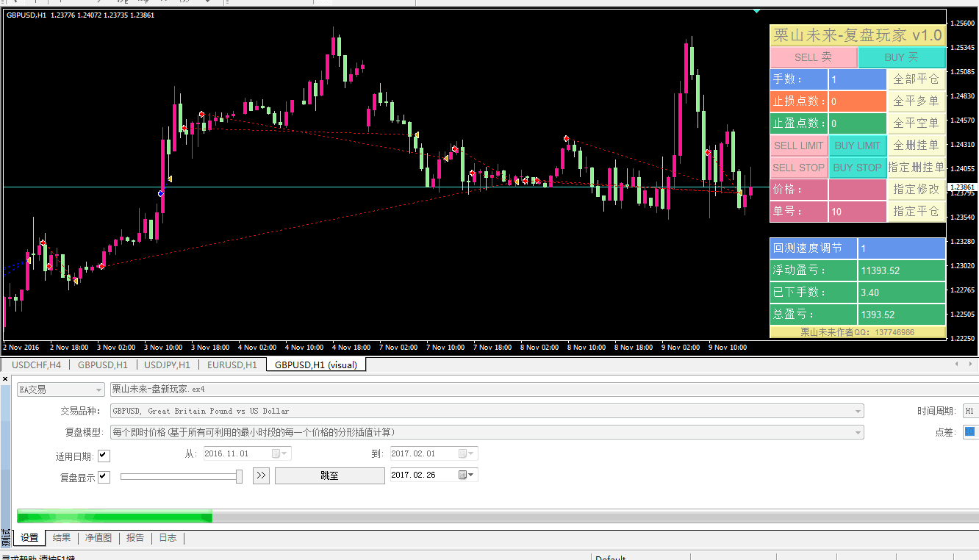Open calendar icon in the 2017.02.26 jump date field
The height and width of the screenshot is (560, 979).
pos(463,475)
